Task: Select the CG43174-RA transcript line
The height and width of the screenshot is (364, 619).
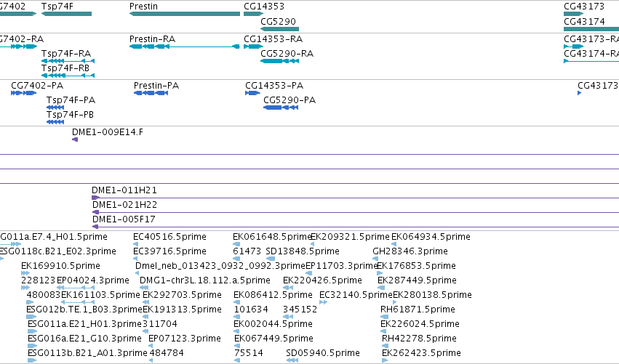Action: (591, 61)
